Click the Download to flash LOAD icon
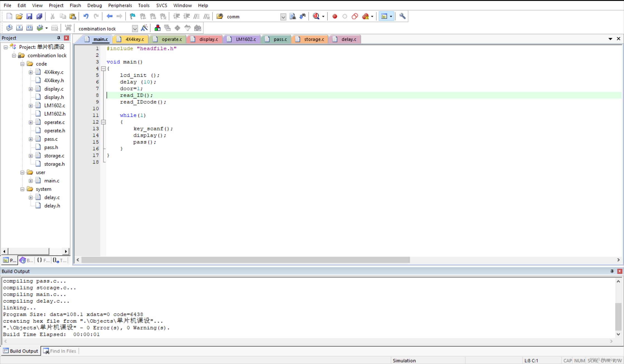 click(x=68, y=28)
